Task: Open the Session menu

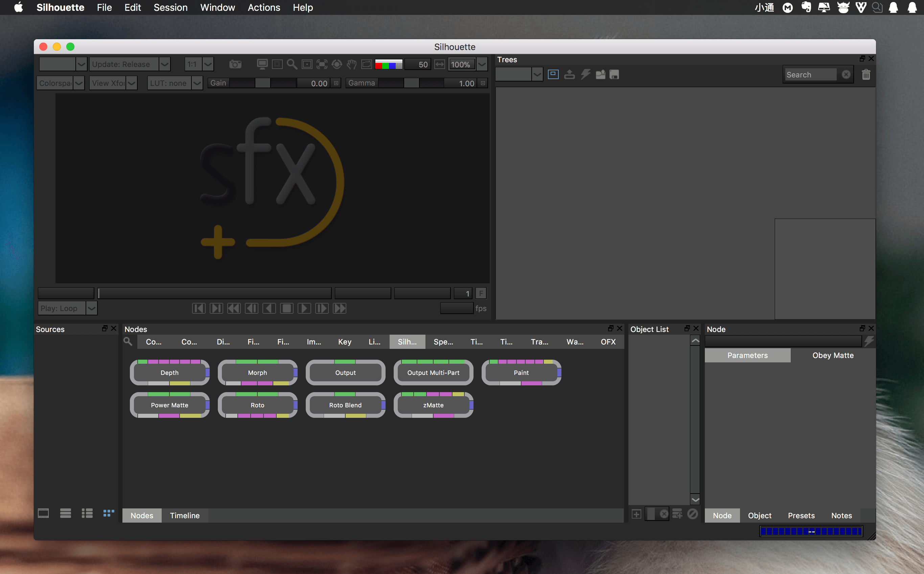Action: pyautogui.click(x=170, y=7)
